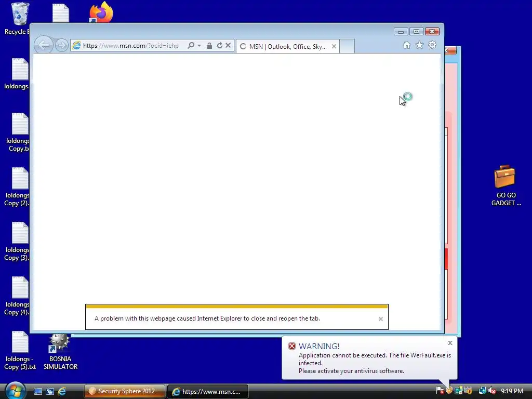Viewport: 532px width, 399px height.
Task: Click the WerFault.exe infected warning message
Action: [x=375, y=363]
